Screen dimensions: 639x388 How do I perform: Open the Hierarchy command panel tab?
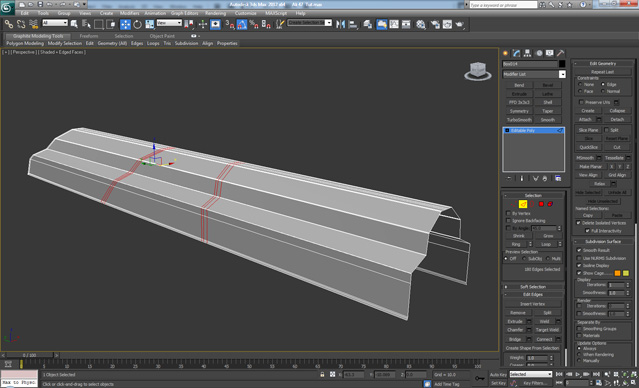tap(528, 53)
